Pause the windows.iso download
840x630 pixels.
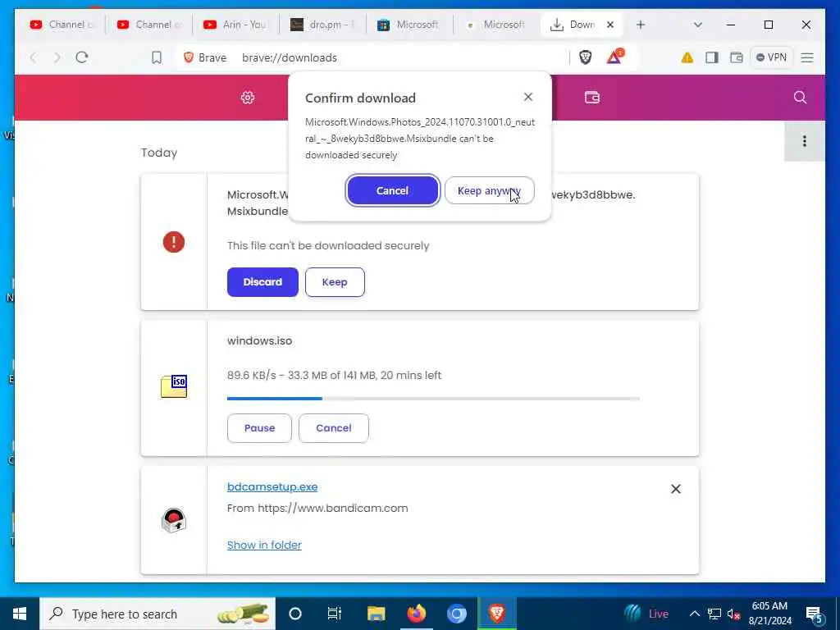tap(259, 428)
